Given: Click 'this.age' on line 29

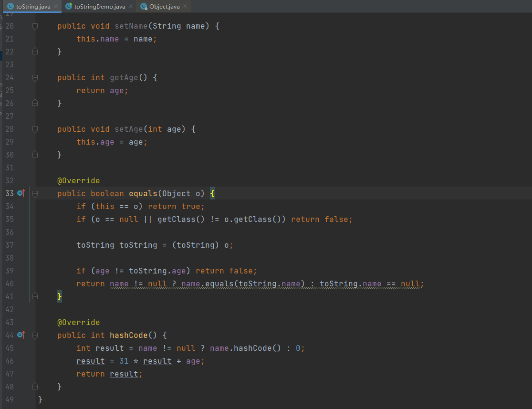Looking at the screenshot, I should click(95, 142).
